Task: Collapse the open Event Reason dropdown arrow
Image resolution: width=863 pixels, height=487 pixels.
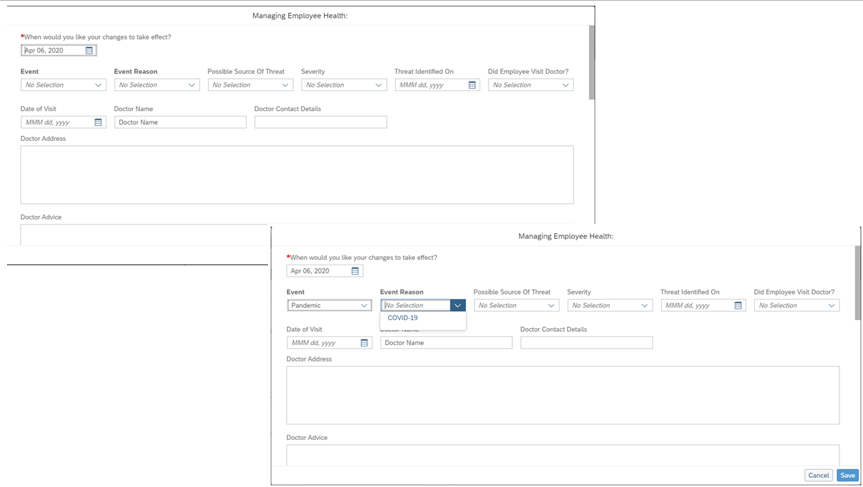Action: pyautogui.click(x=457, y=305)
